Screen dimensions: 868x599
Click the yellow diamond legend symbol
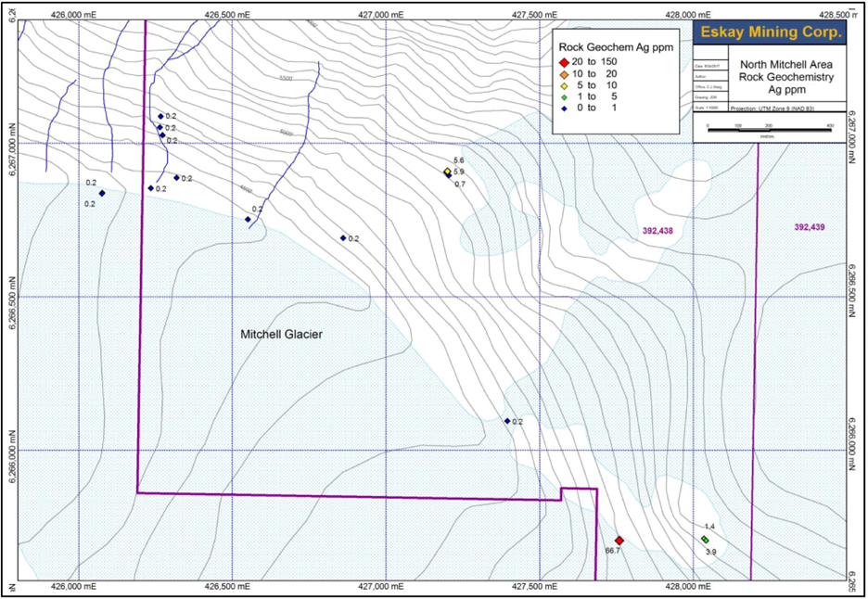coord(562,84)
